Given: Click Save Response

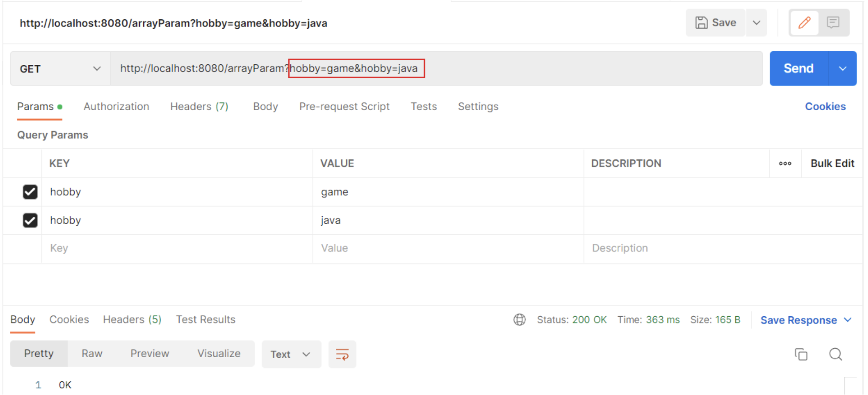Looking at the screenshot, I should point(798,320).
